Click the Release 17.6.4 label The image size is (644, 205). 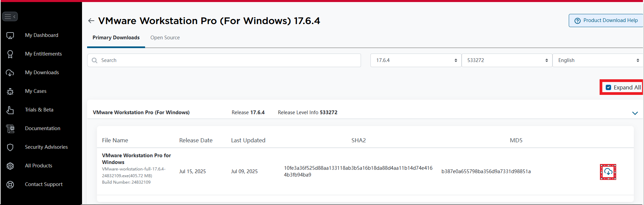point(248,112)
